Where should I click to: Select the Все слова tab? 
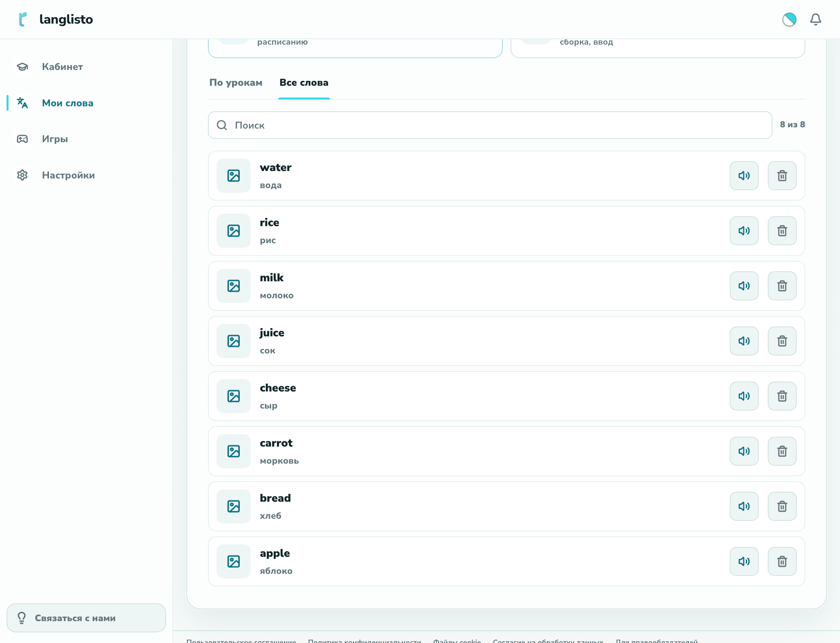point(304,83)
